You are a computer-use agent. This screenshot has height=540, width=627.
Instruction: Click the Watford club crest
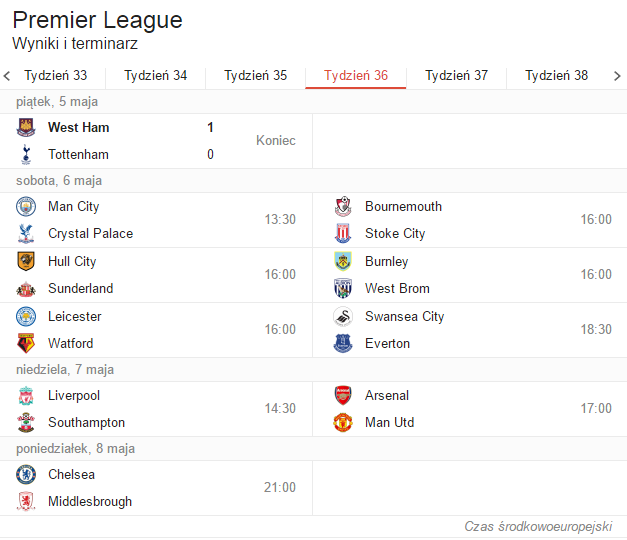click(26, 343)
